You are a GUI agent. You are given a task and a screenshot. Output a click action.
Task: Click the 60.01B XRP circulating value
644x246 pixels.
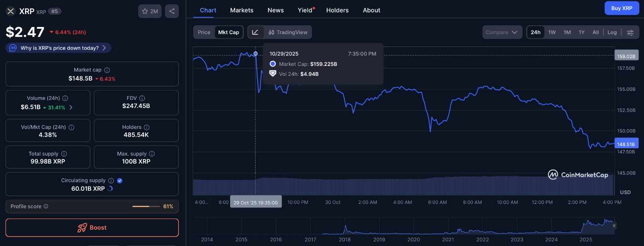88,189
